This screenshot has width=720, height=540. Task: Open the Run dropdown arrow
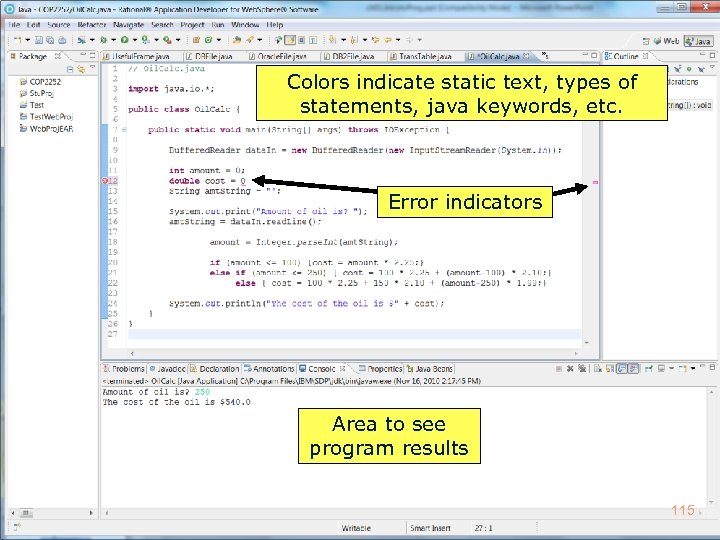point(135,40)
